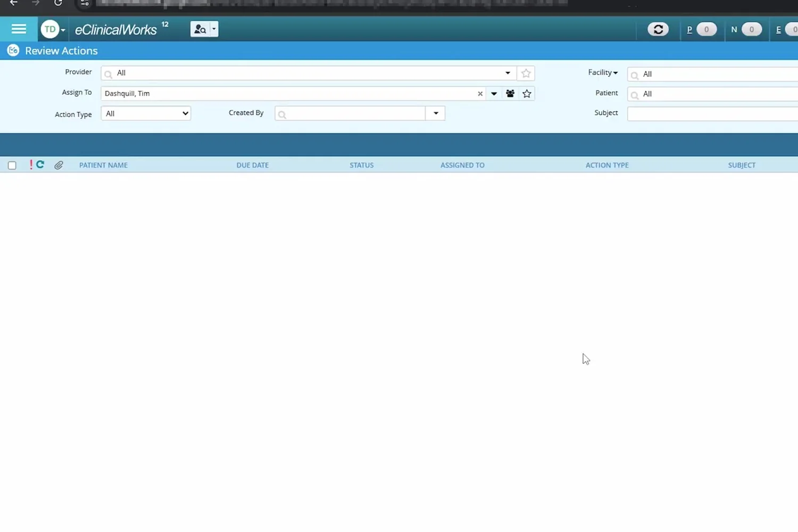Click the refresh sync icon in header

(x=658, y=29)
